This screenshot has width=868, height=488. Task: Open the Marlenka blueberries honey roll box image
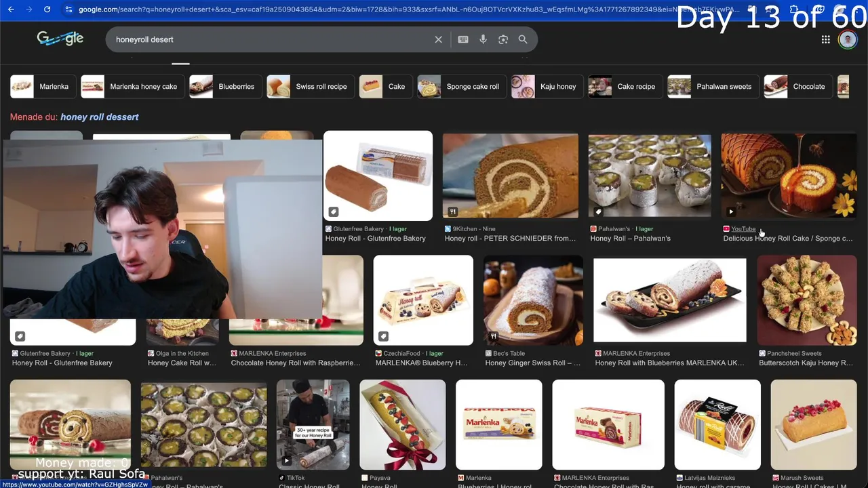coord(499,424)
